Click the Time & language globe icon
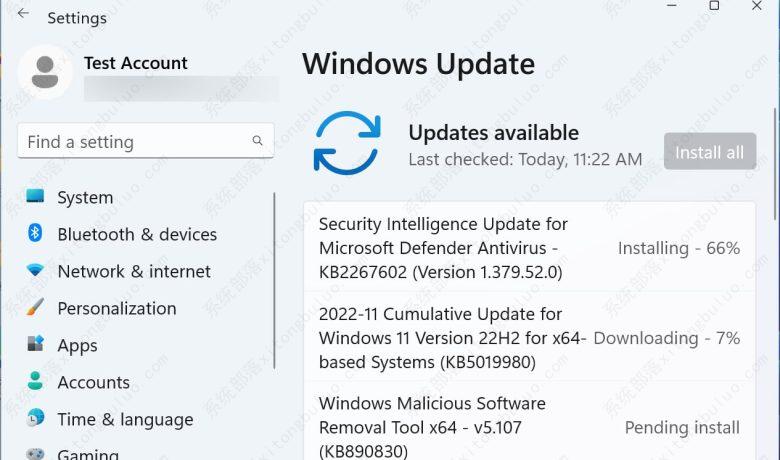 [x=36, y=419]
